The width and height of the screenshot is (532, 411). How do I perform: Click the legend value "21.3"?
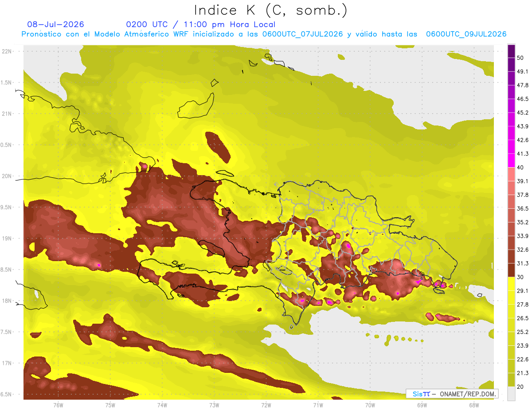pyautogui.click(x=523, y=373)
